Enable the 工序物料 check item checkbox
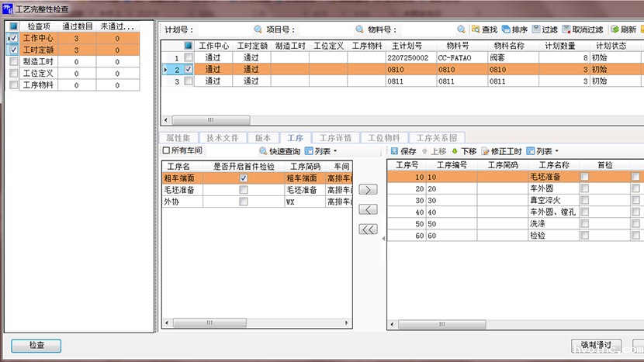The width and height of the screenshot is (644, 362). click(13, 85)
